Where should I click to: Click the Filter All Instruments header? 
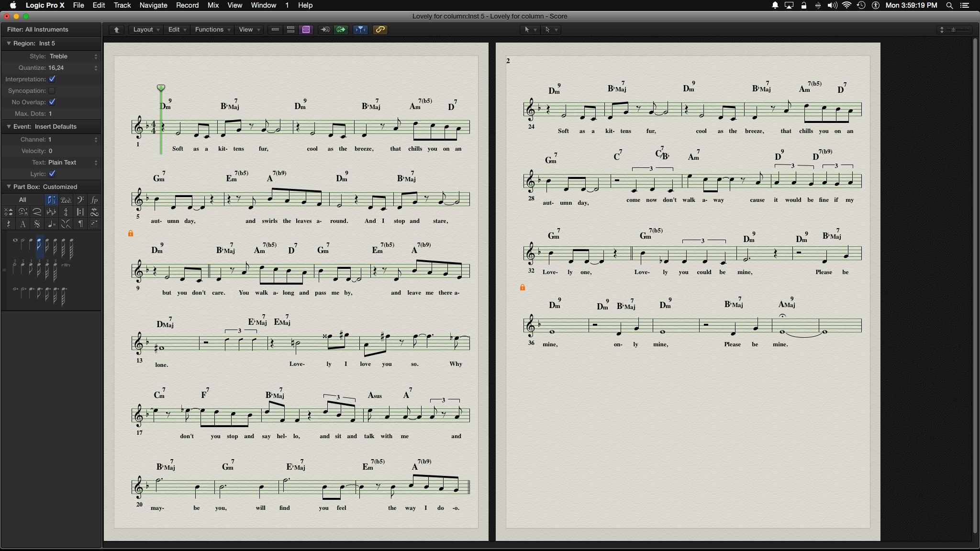point(51,29)
